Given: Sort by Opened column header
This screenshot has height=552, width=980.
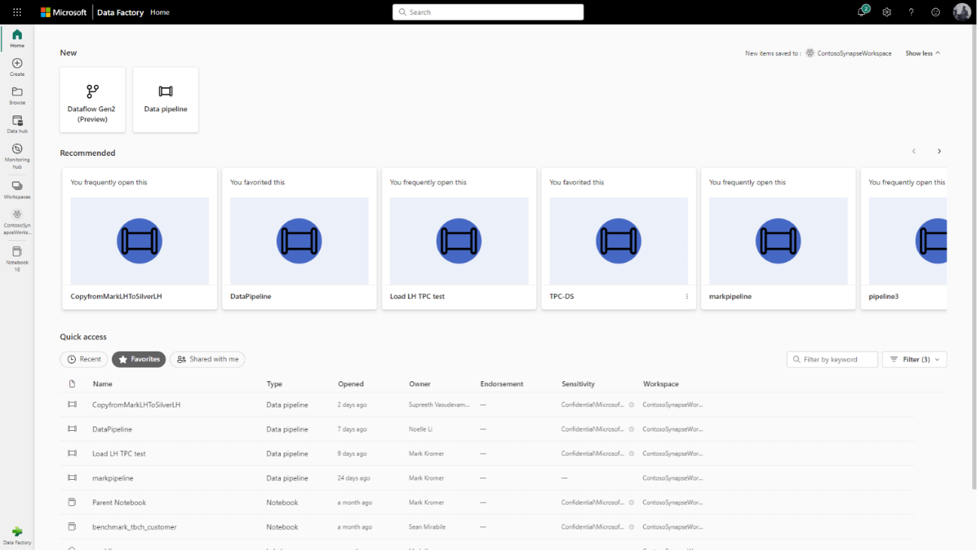Looking at the screenshot, I should (351, 384).
